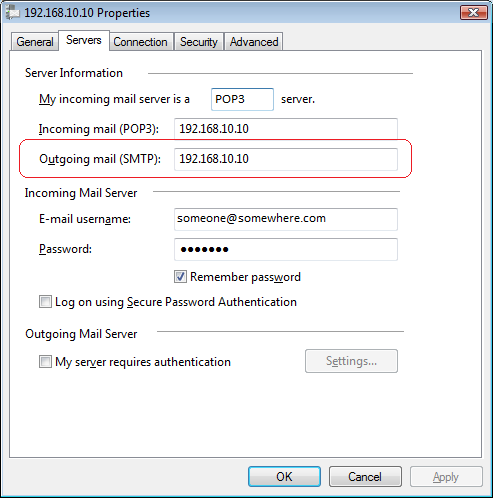Screen dimensions: 493x498
Task: Click the Incoming mail (POP3) address field
Action: (x=286, y=129)
